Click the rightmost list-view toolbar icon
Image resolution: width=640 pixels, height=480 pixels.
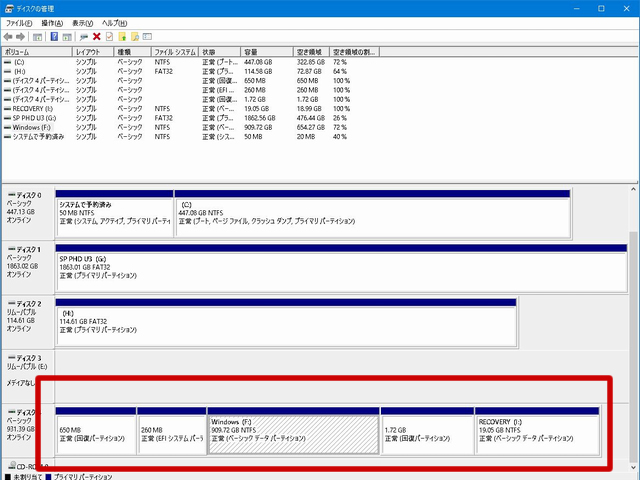146,36
